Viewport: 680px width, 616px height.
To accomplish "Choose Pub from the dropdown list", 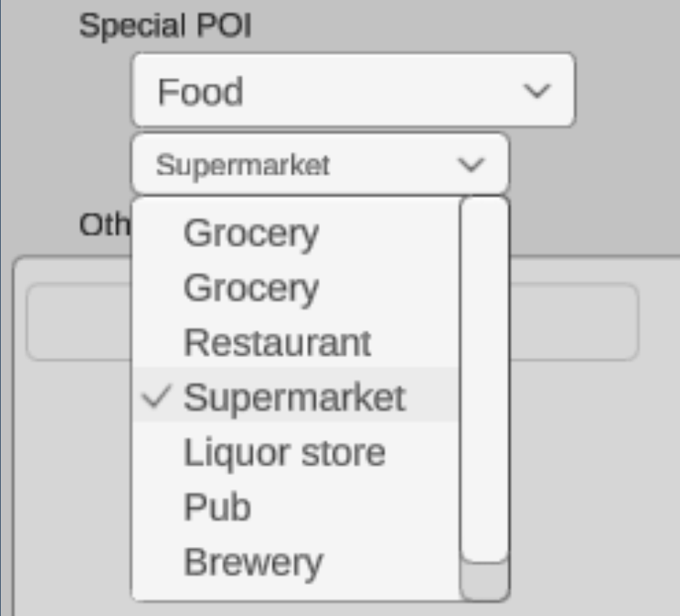I will [x=217, y=507].
